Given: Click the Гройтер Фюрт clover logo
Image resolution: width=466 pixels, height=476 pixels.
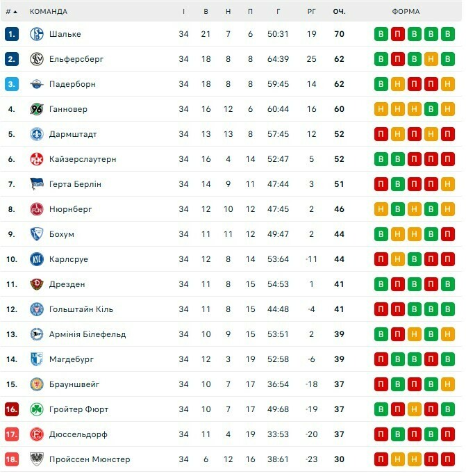Looking at the screenshot, I should pyautogui.click(x=37, y=409).
